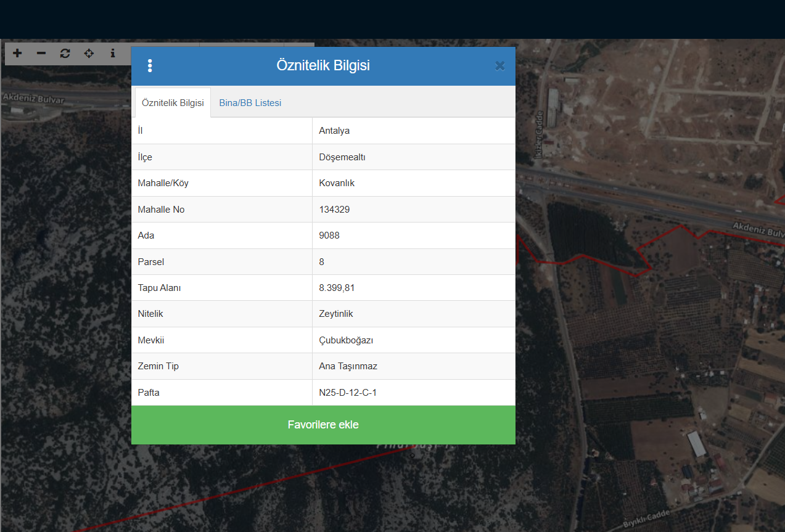Click the Döşemealtı district value
The image size is (785, 532).
342,157
